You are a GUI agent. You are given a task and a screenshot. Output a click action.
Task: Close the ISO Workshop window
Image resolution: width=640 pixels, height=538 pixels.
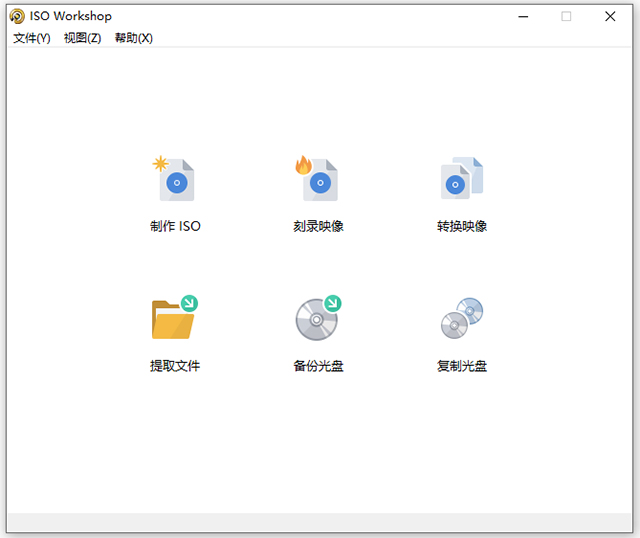(x=610, y=16)
